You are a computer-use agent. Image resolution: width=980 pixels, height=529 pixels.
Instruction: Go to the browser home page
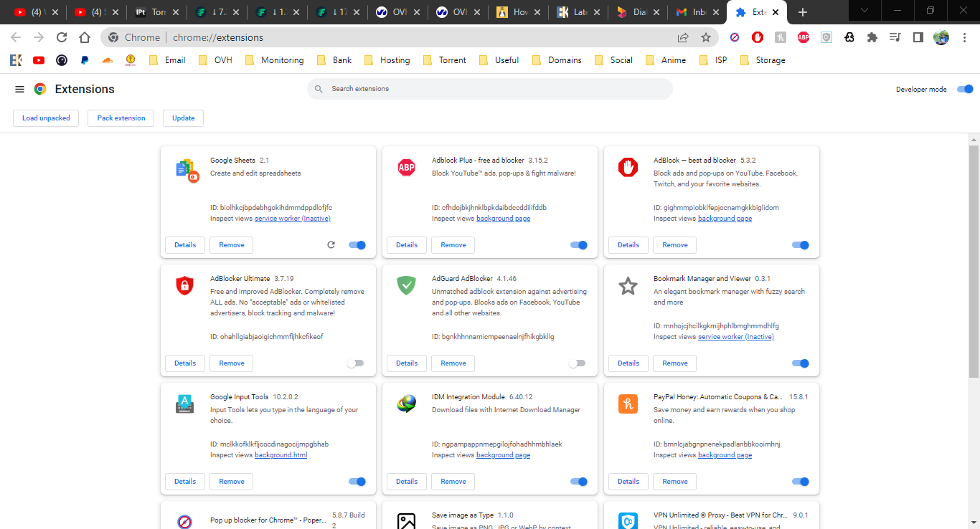pyautogui.click(x=85, y=37)
